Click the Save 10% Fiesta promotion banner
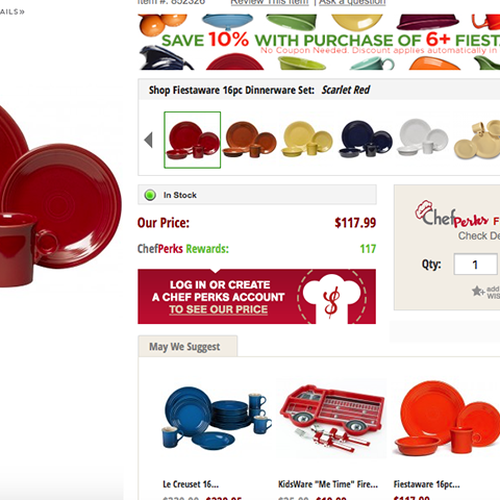 click(x=319, y=42)
